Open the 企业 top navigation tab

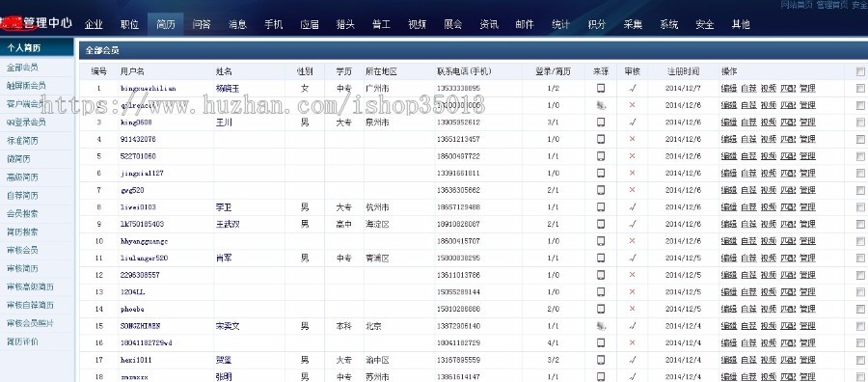click(x=94, y=24)
